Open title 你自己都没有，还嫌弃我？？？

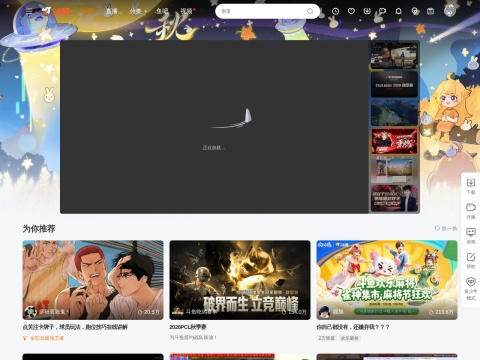353,327
